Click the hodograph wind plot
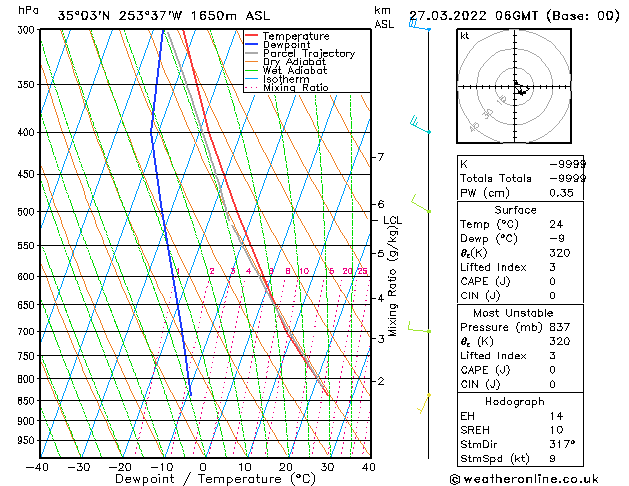 [514, 86]
